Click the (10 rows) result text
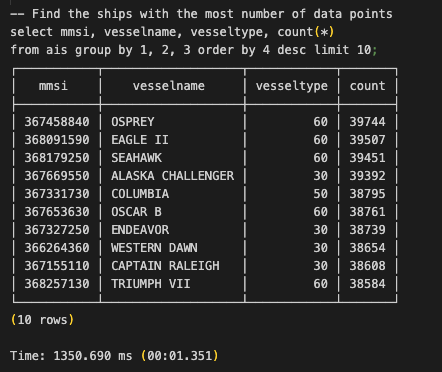The image size is (442, 372). [x=42, y=320]
